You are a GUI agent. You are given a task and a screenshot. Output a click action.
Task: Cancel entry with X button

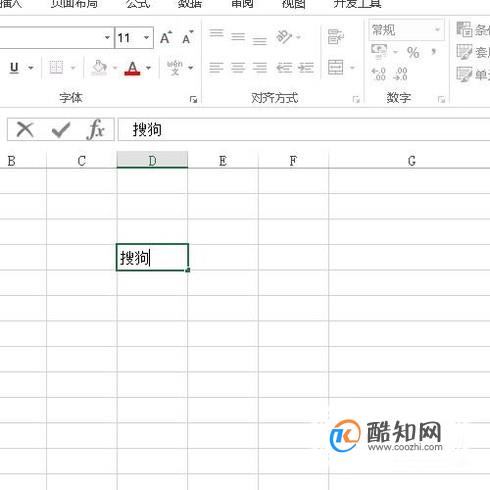click(x=25, y=129)
